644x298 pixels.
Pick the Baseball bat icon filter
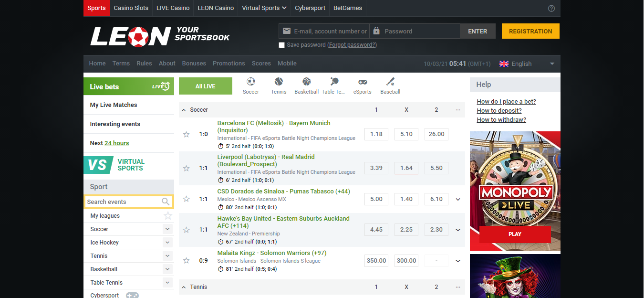(390, 82)
